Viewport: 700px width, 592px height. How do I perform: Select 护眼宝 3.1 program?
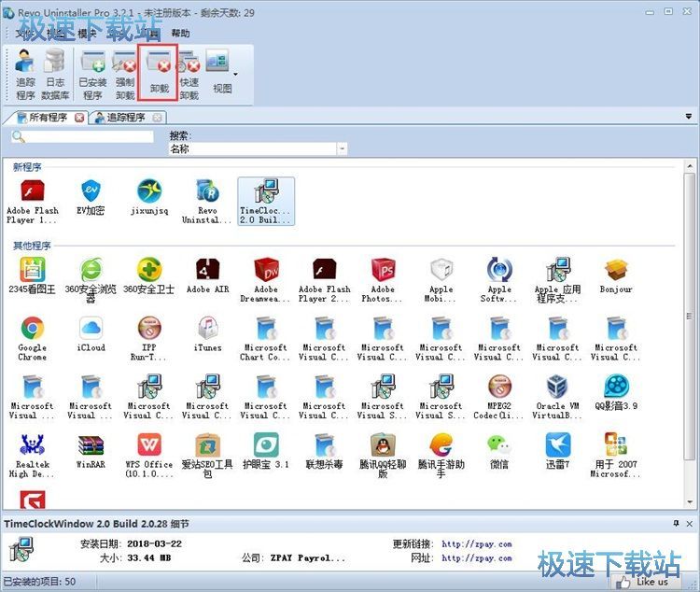point(266,451)
